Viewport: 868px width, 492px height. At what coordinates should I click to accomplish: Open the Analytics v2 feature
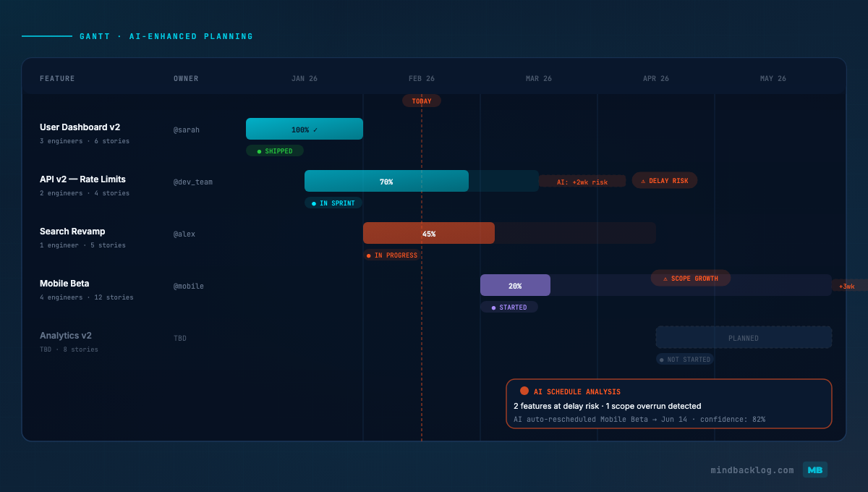[66, 336]
